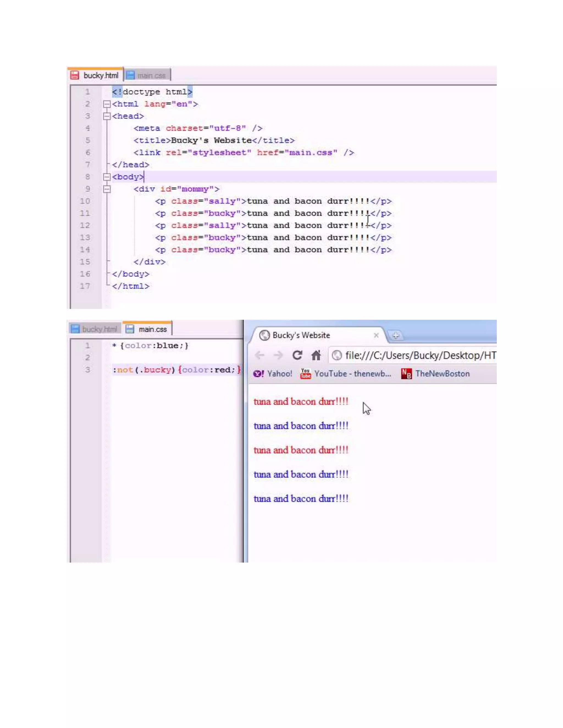Click the Yahoo! bookmark icon
Screen dimensions: 563x728
click(x=258, y=374)
